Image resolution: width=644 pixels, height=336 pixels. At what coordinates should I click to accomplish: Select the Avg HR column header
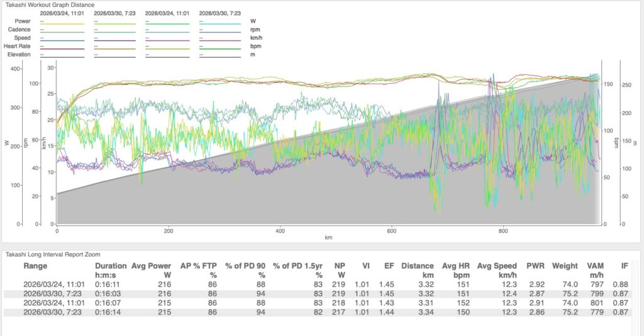(x=455, y=266)
